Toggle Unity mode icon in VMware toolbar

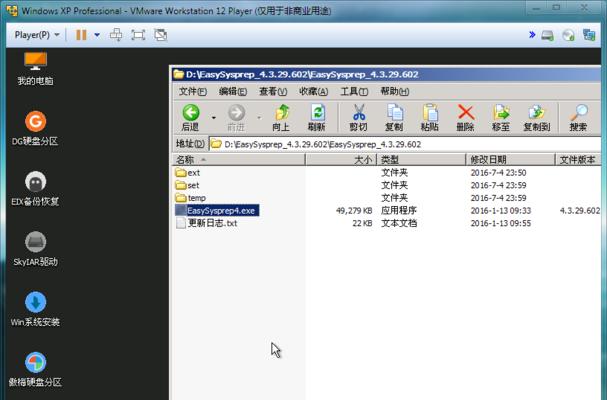coord(161,35)
